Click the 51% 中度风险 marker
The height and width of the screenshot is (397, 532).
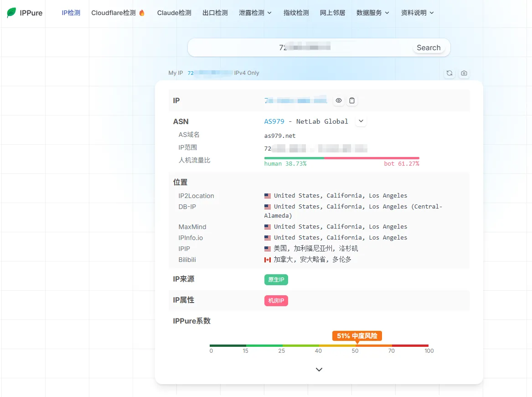[357, 336]
